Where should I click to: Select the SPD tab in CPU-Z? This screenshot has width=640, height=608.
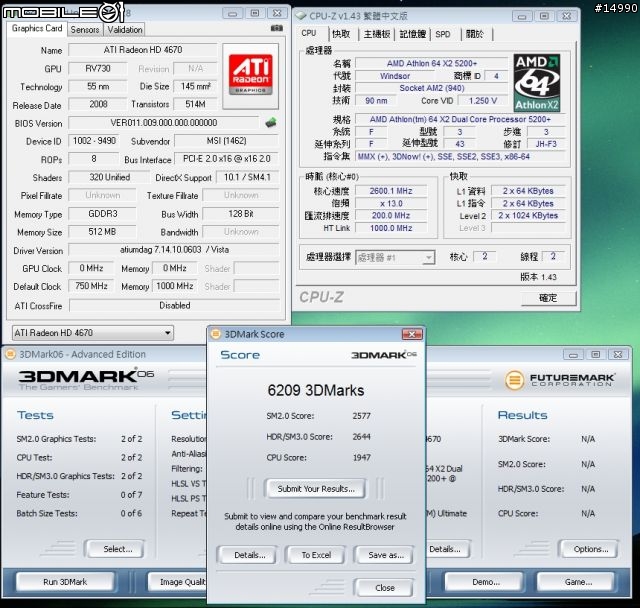[442, 34]
